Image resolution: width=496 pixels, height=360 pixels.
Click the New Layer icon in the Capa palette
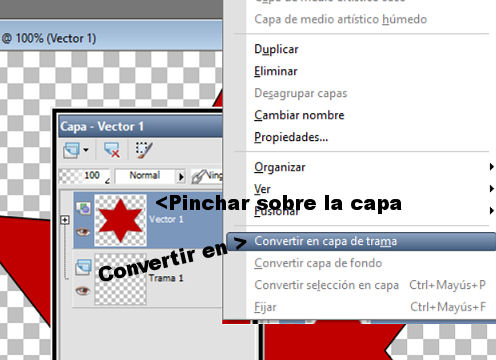click(x=71, y=150)
